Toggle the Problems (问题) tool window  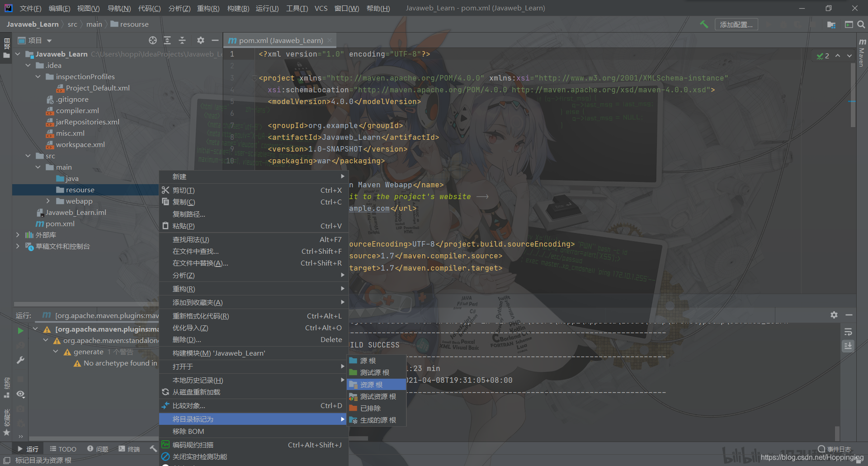click(98, 449)
